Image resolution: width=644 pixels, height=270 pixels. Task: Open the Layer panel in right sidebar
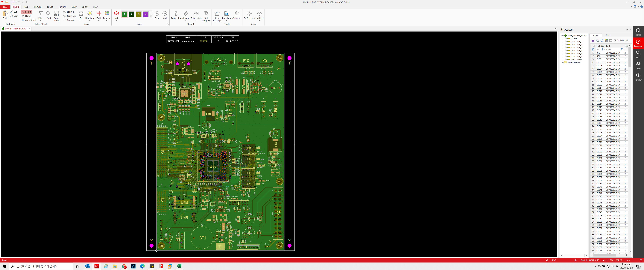[638, 65]
